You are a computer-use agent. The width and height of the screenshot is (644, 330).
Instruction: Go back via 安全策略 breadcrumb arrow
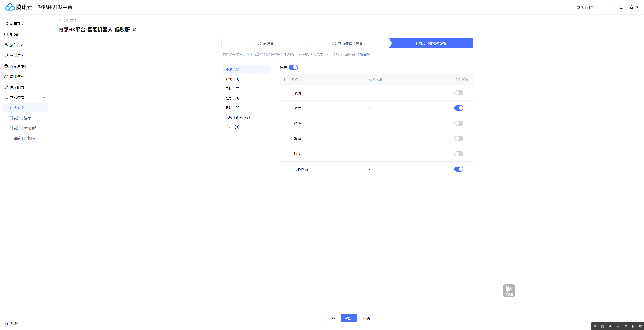(60, 21)
